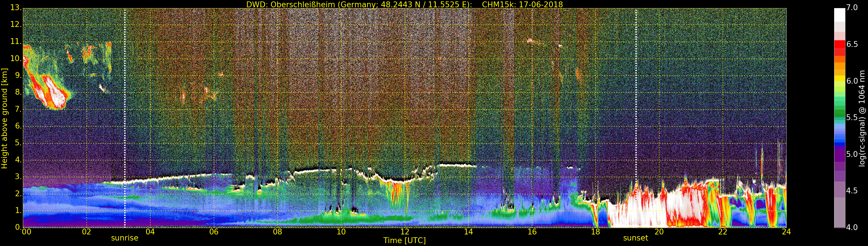The image size is (868, 246).
Task: Click the time axis tick label 08
Action: (x=277, y=232)
